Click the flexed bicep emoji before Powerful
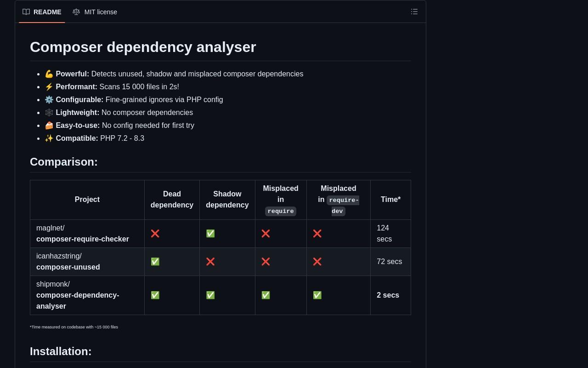This screenshot has width=588, height=368. [49, 74]
